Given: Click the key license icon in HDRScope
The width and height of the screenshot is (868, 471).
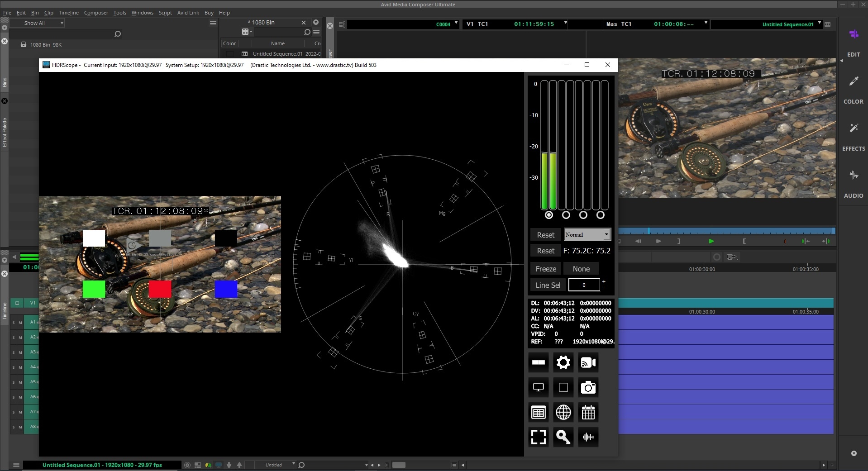Looking at the screenshot, I should (x=563, y=437).
